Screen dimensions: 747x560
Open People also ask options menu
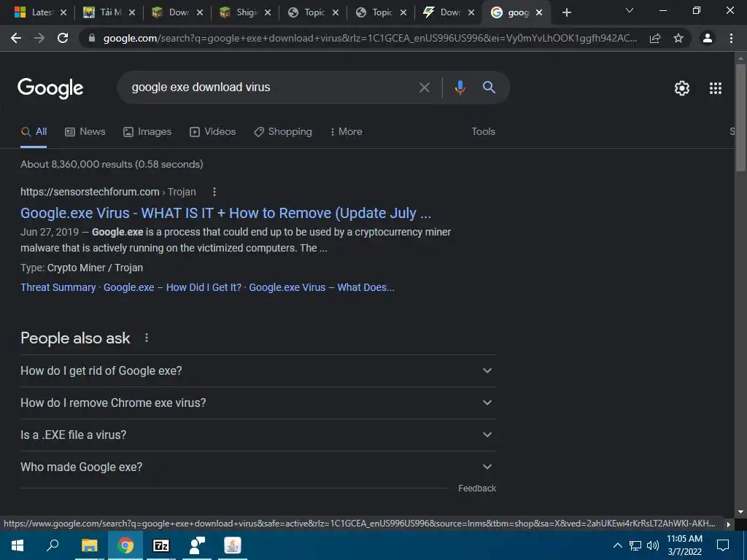[147, 338]
